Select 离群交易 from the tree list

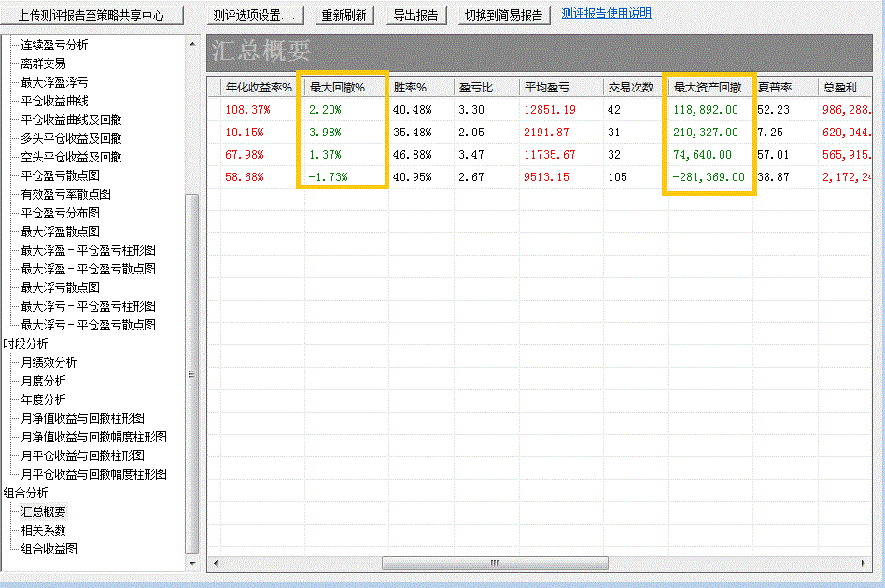pos(43,63)
